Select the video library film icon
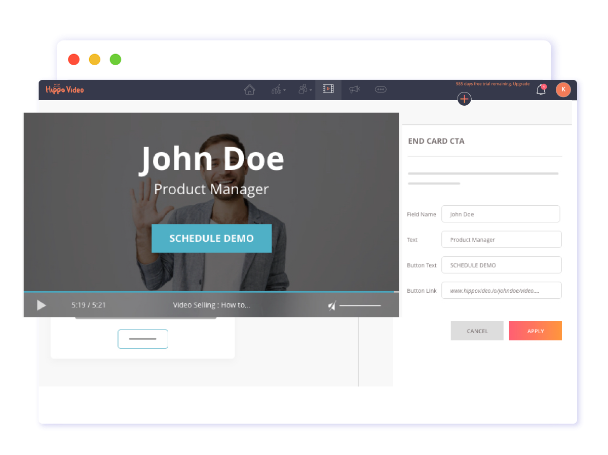The height and width of the screenshot is (455, 608). coord(328,90)
